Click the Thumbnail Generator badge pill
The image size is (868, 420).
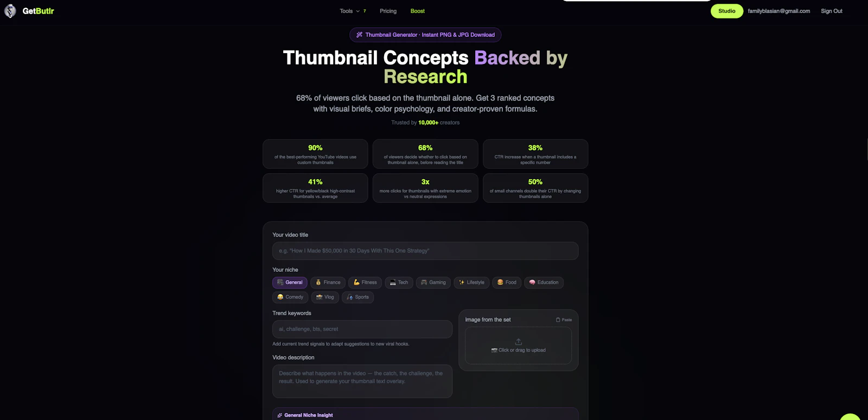point(425,35)
